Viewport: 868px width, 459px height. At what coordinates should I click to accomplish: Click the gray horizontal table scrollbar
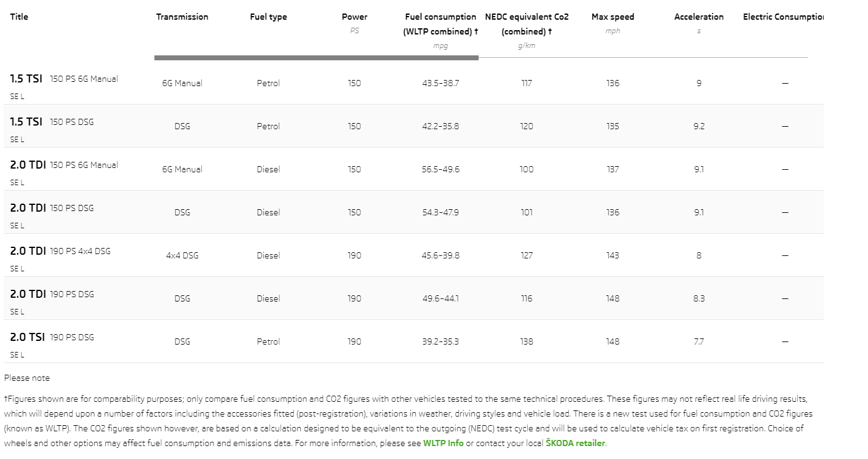tap(316, 58)
